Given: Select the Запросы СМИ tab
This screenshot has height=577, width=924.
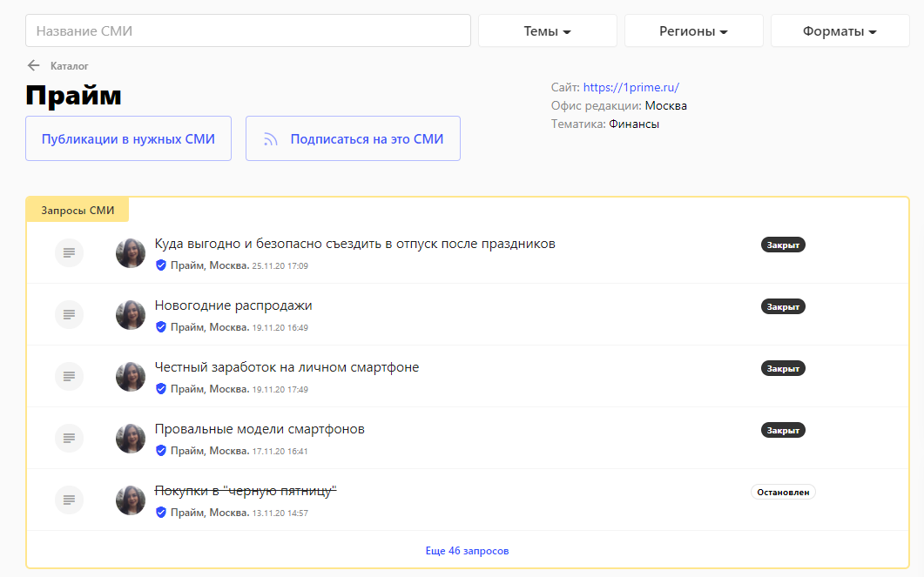Looking at the screenshot, I should tap(78, 210).
